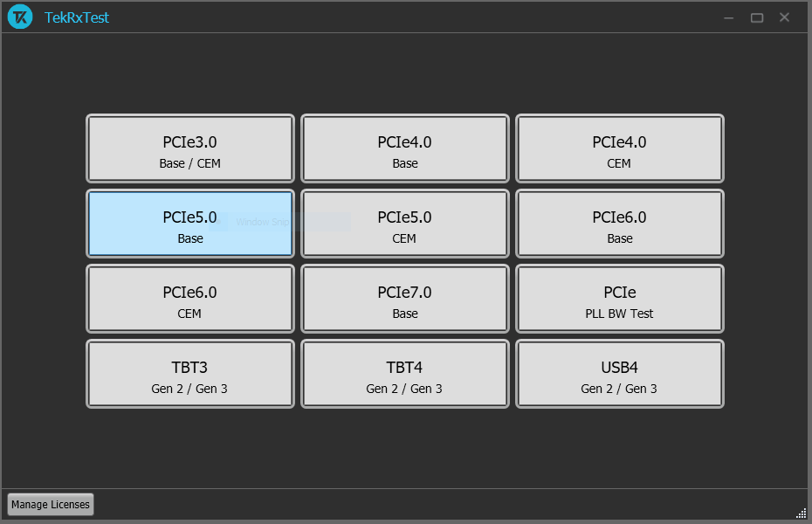The image size is (812, 524).
Task: Choose USB4 Gen 2 / Gen 3
Action: tap(619, 375)
